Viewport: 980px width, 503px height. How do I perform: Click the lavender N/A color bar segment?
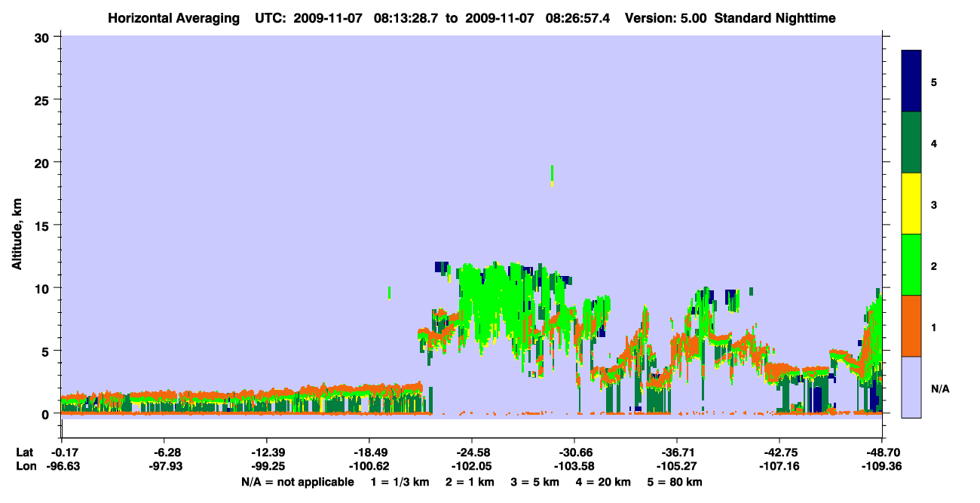[x=911, y=387]
